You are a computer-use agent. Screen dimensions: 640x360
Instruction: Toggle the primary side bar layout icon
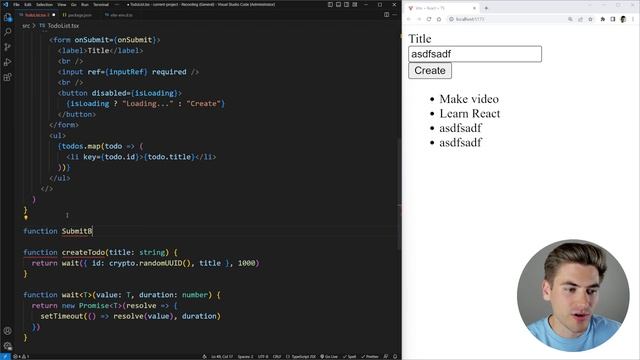[x=330, y=4]
